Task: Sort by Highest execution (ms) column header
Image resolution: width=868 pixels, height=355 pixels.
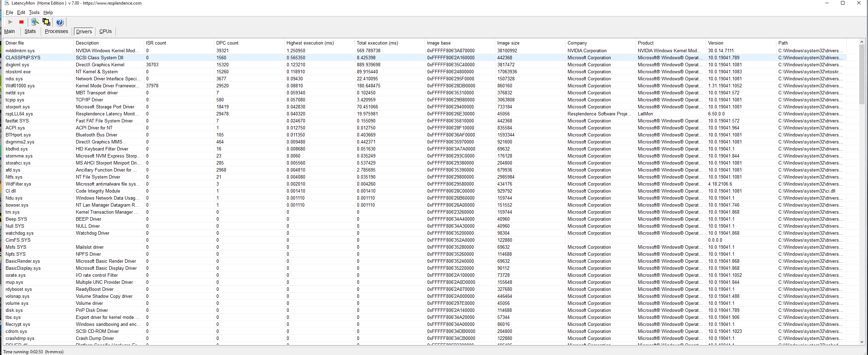Action: 319,43
